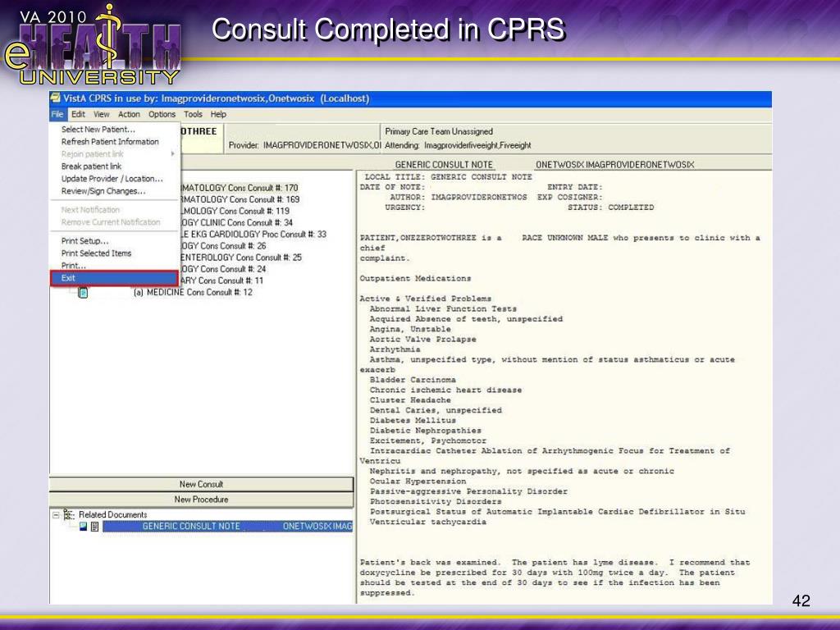Select EKG CARDIOLOGY Proc Consult #: 33
The width and height of the screenshot is (840, 630).
(x=253, y=234)
